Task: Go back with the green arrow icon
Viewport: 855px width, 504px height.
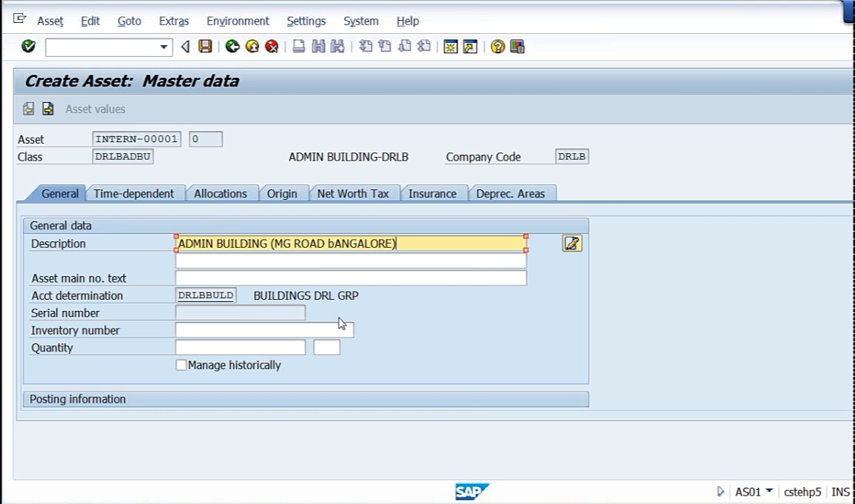Action: (232, 47)
